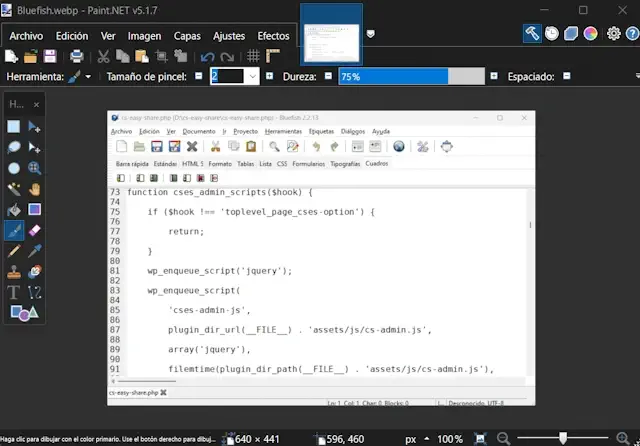
Task: Open the Archivo menu
Action: pyautogui.click(x=26, y=36)
